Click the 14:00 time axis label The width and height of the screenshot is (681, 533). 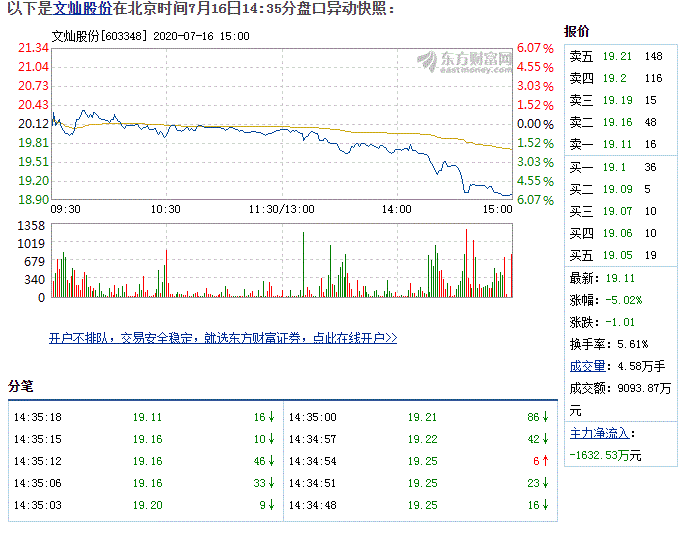click(397, 209)
